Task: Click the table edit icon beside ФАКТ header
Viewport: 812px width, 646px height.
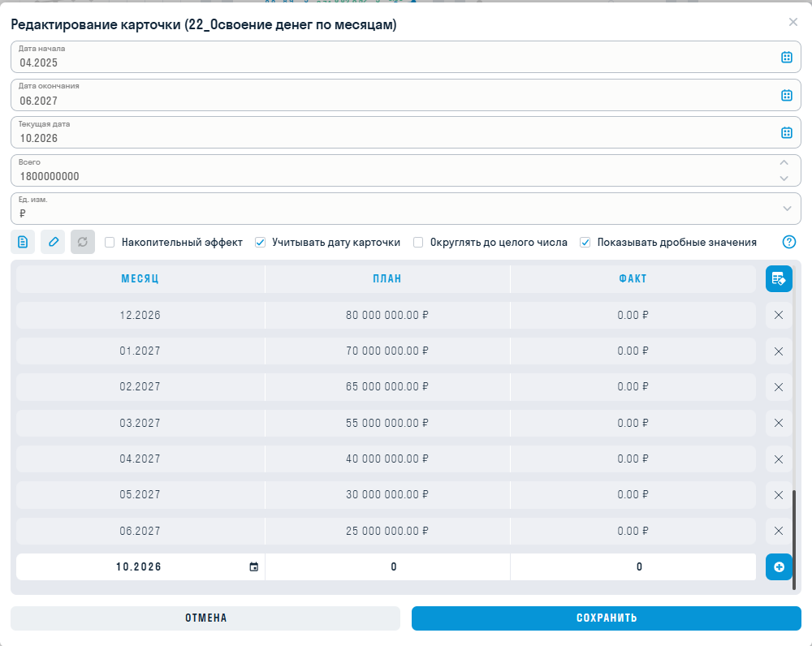Action: [x=779, y=278]
